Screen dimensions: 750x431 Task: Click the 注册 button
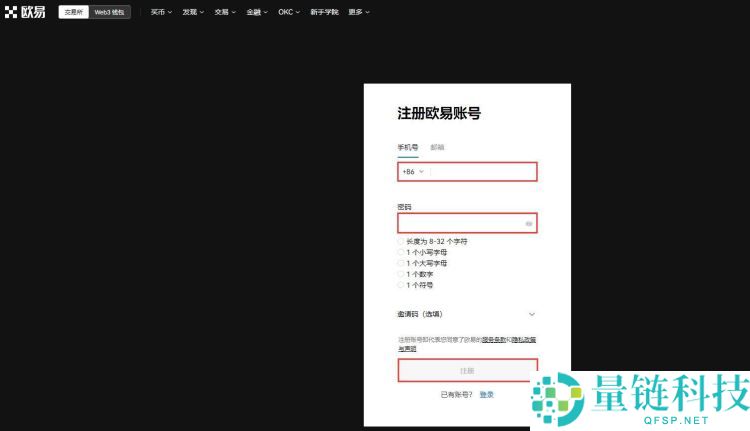(x=467, y=371)
